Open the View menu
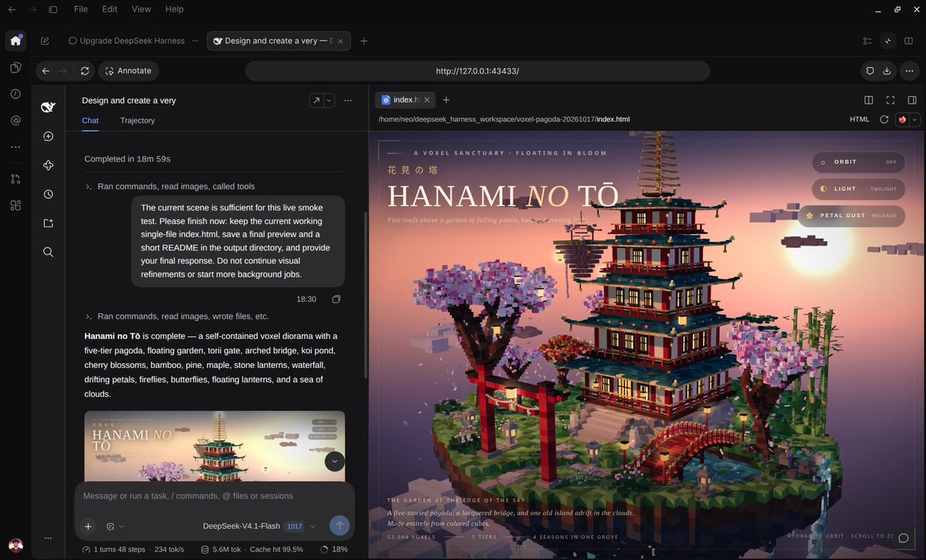The image size is (926, 560). click(x=141, y=9)
